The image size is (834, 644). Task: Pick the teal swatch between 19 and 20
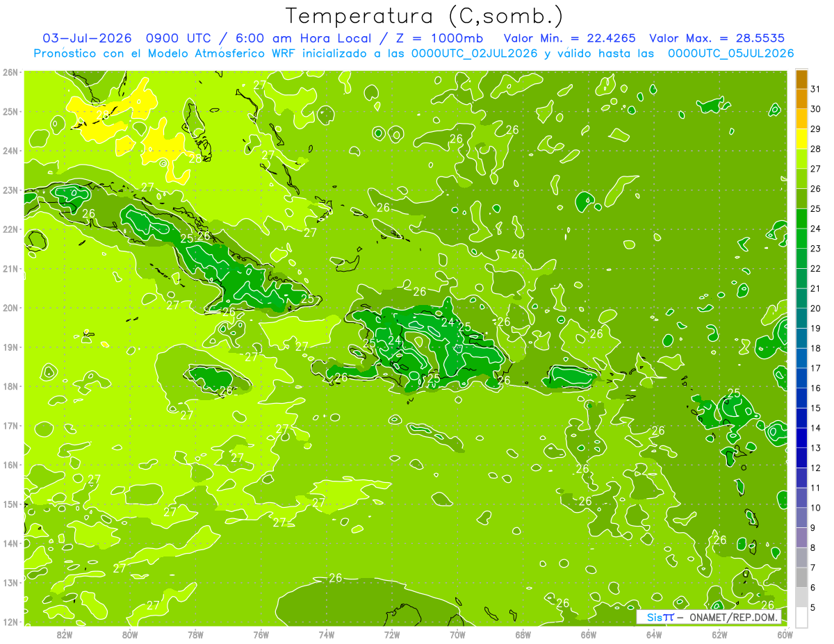click(x=801, y=318)
